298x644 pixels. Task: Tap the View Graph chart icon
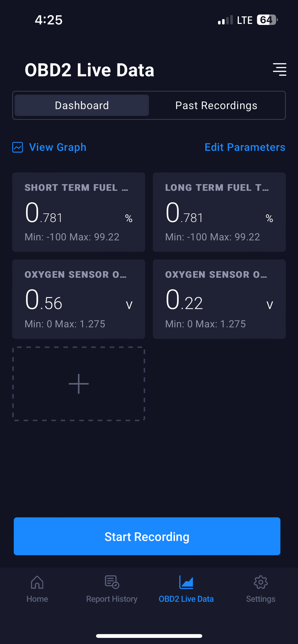click(x=17, y=147)
